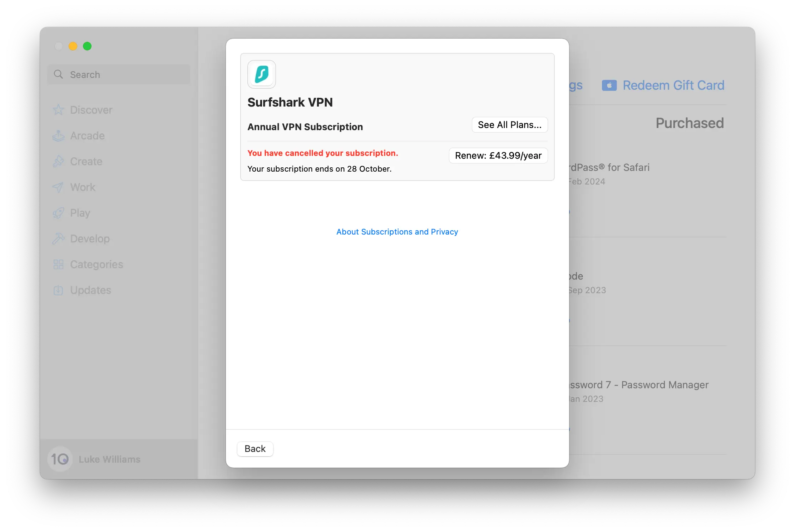Select the Develop hammer icon
Screen dimensions: 795x532
click(59, 238)
